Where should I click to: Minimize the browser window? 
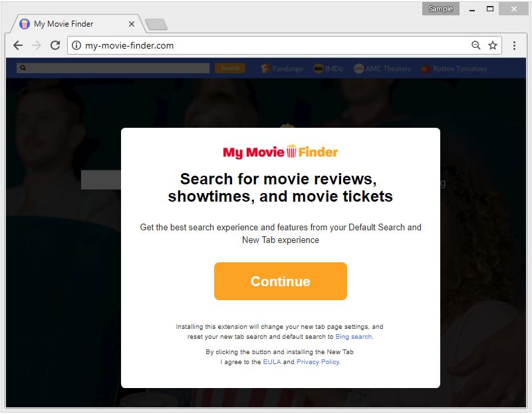(472, 9)
